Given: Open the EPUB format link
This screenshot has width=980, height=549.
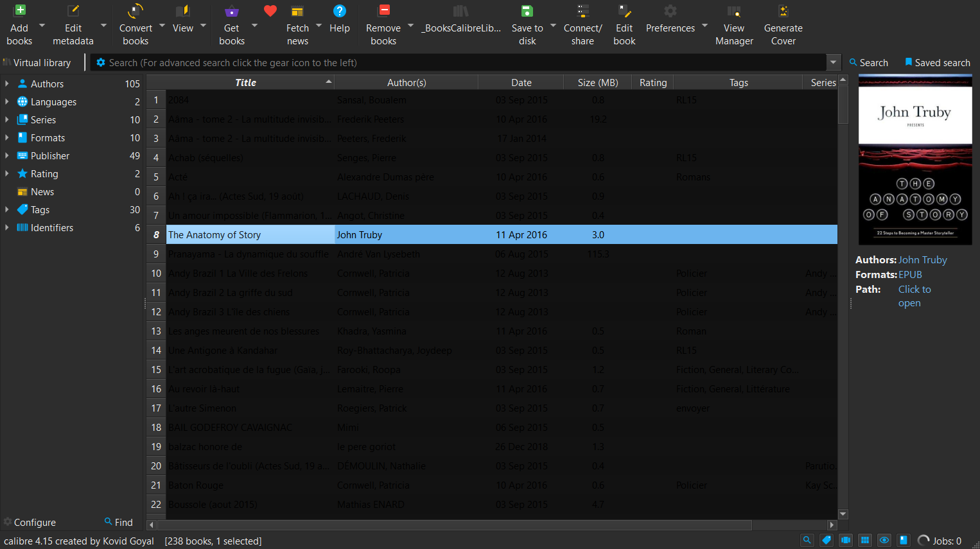Looking at the screenshot, I should [x=910, y=274].
